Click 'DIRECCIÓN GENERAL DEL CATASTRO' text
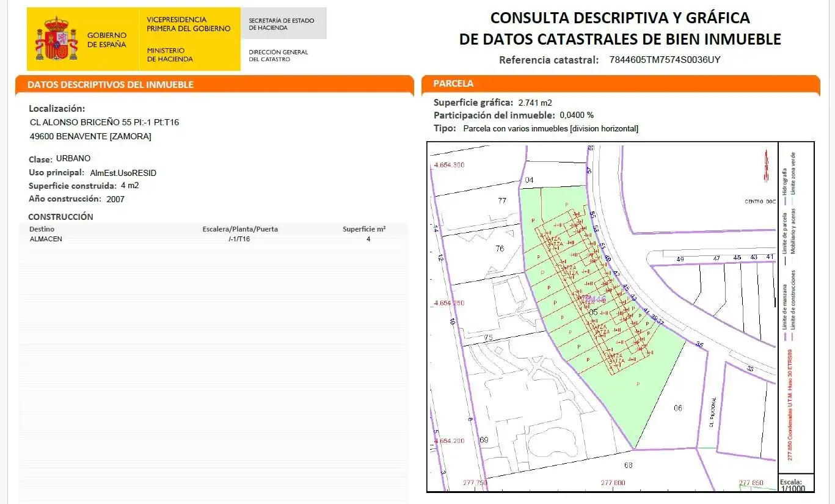Viewport: 835px width, 504px height. point(279,56)
